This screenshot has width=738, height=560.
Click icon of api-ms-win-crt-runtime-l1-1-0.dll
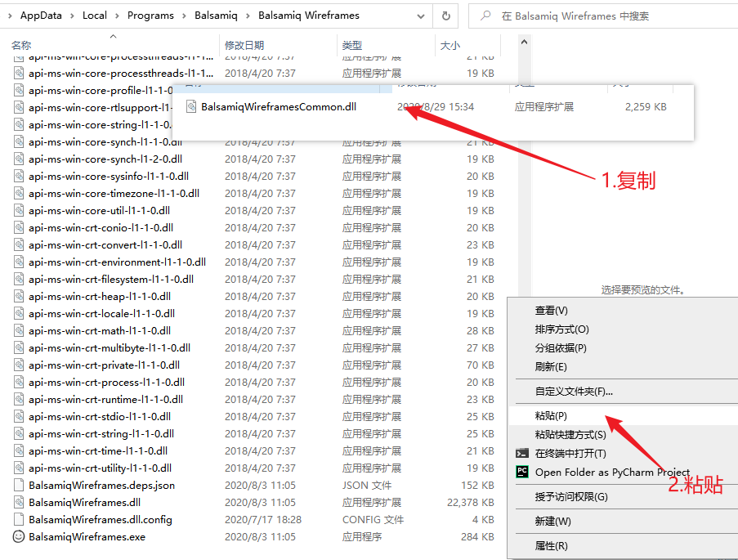(x=19, y=399)
